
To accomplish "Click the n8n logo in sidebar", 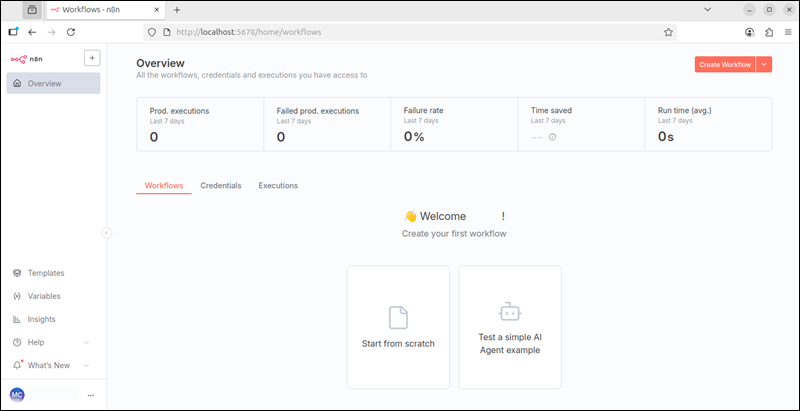I will tap(27, 59).
